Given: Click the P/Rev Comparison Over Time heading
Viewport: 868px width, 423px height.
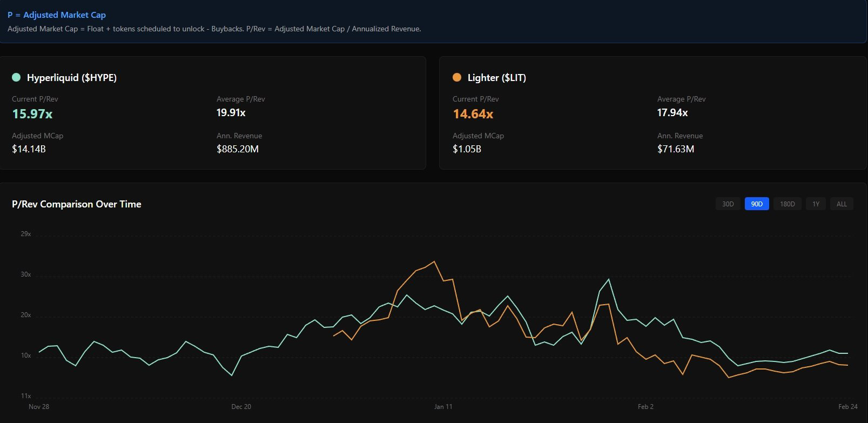Looking at the screenshot, I should tap(76, 204).
